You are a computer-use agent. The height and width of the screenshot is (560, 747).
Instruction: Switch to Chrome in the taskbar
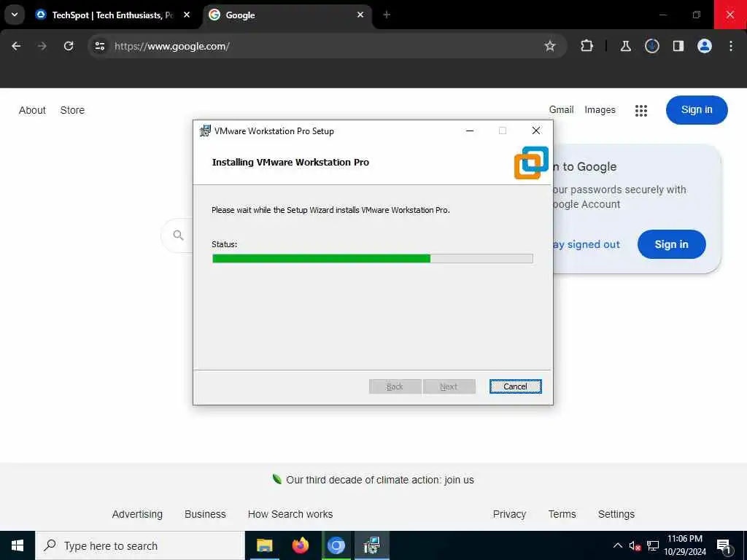336,545
